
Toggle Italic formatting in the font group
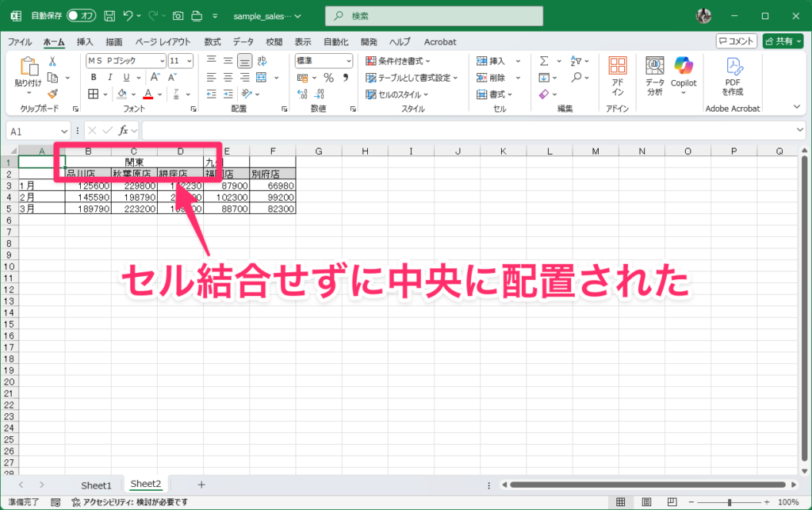(109, 78)
